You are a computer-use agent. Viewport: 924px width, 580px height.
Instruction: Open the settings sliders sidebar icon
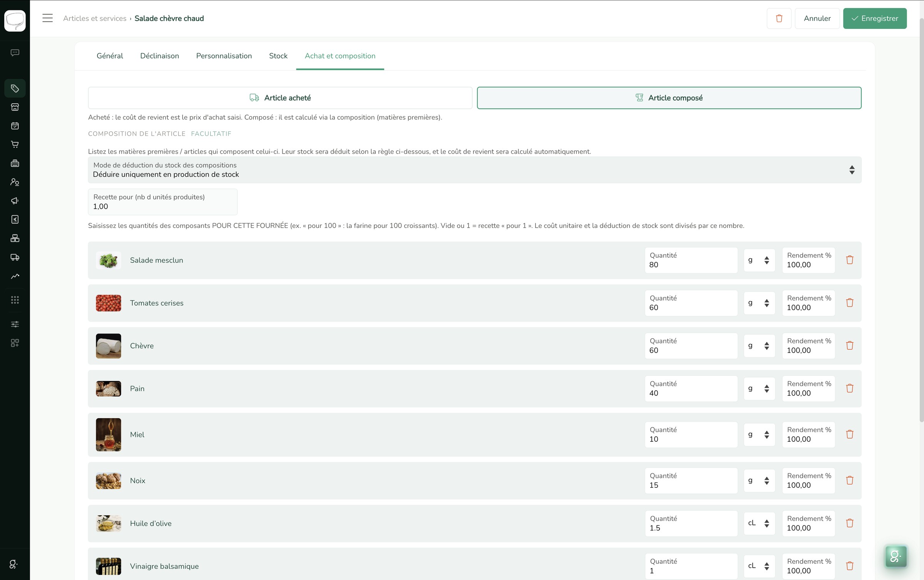click(15, 324)
